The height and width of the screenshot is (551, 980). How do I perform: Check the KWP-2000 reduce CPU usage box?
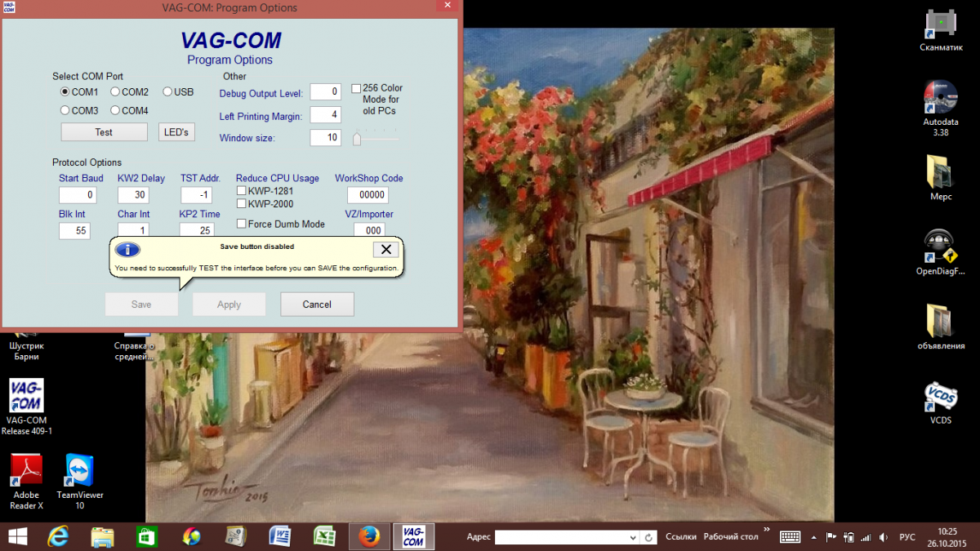click(x=241, y=204)
